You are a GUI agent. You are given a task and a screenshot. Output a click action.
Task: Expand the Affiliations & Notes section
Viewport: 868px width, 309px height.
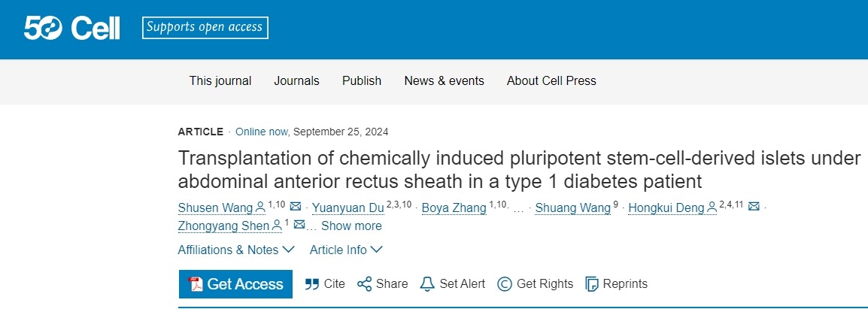pos(236,250)
